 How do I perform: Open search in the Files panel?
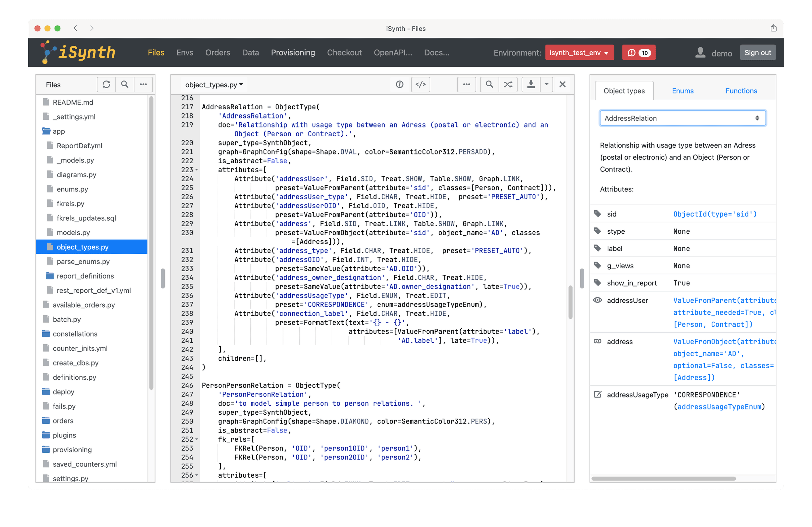click(124, 84)
